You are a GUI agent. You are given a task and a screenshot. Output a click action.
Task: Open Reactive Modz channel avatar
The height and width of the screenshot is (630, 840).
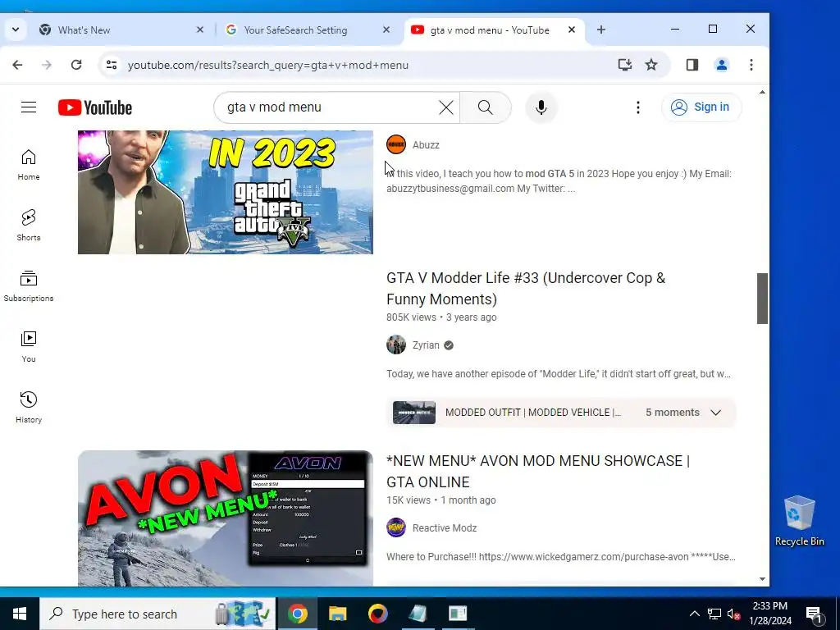tap(396, 527)
